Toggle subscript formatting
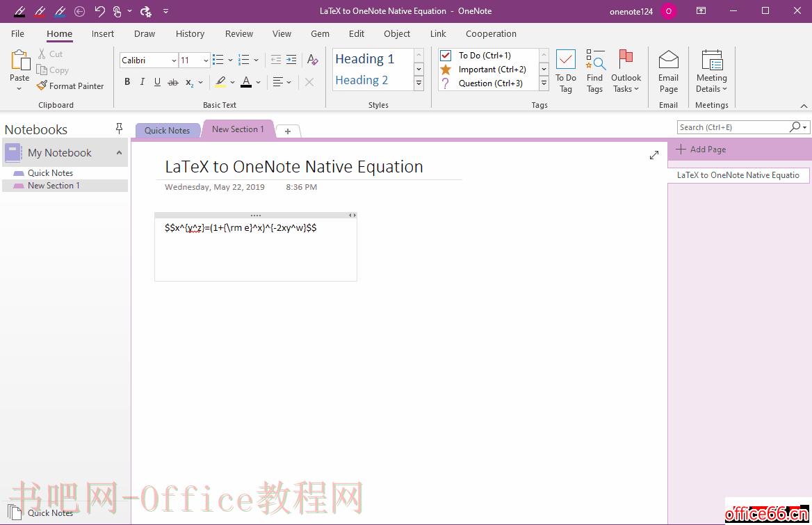Image resolution: width=812 pixels, height=525 pixels. pyautogui.click(x=190, y=82)
